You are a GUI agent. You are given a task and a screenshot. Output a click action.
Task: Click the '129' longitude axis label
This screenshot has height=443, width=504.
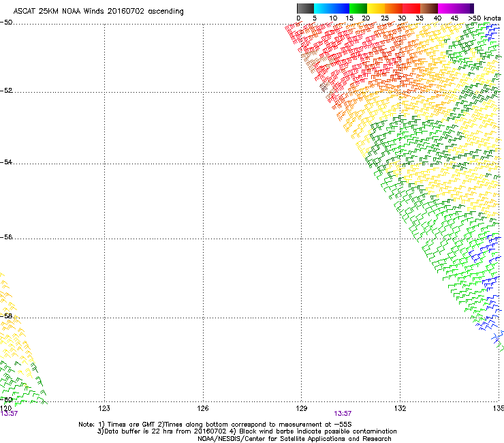pyautogui.click(x=302, y=408)
